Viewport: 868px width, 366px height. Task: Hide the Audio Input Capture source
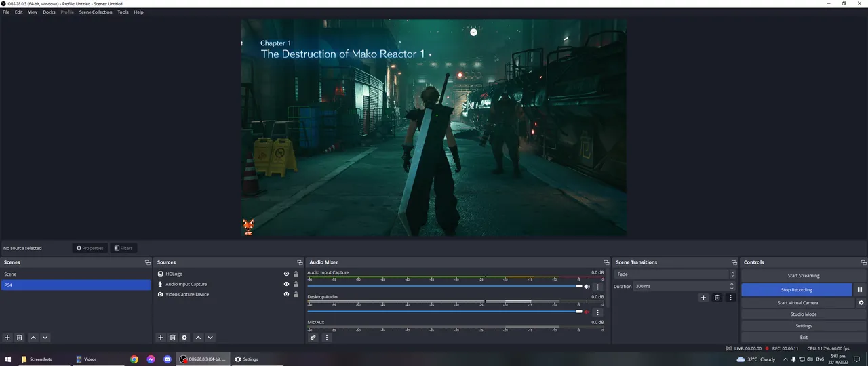point(286,284)
